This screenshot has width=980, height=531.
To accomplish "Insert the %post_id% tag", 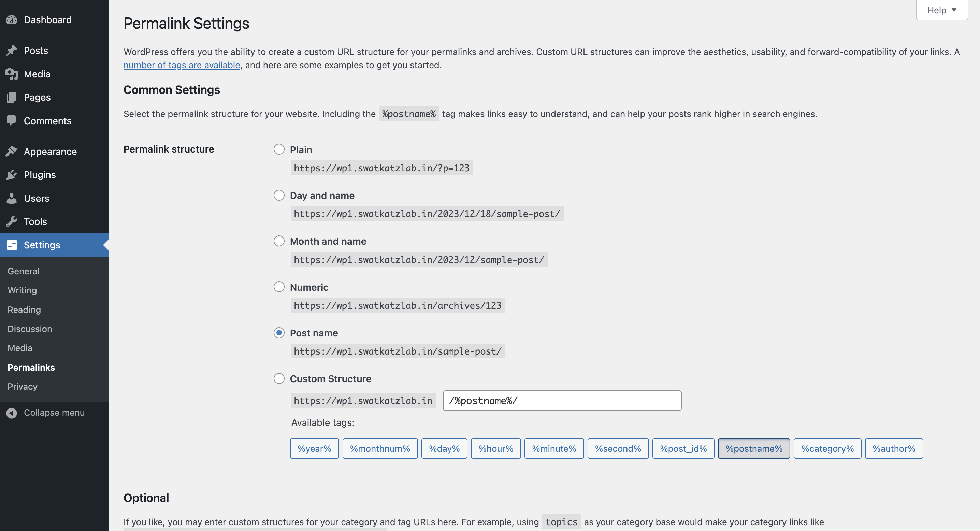I will point(683,448).
